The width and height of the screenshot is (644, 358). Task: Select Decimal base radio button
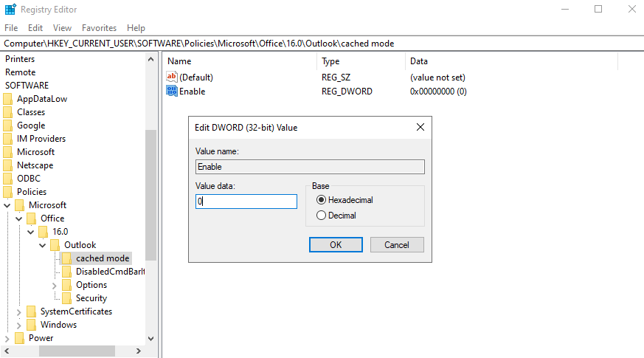(321, 216)
